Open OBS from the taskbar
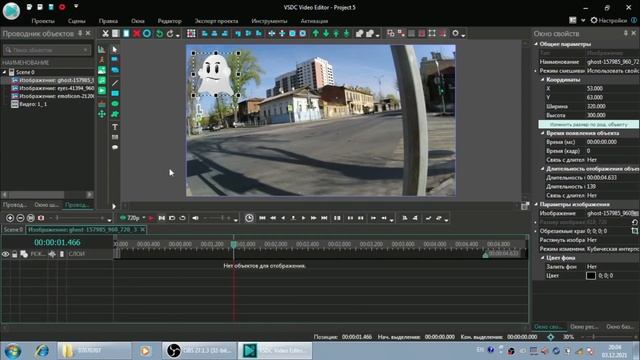The height and width of the screenshot is (360, 640). tap(199, 351)
